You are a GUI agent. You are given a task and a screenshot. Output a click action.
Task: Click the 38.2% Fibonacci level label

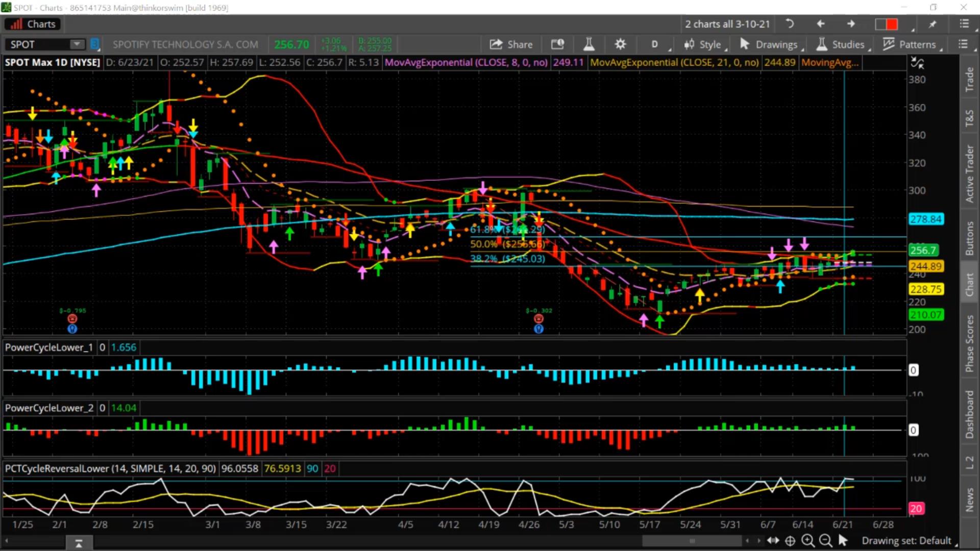[508, 259]
